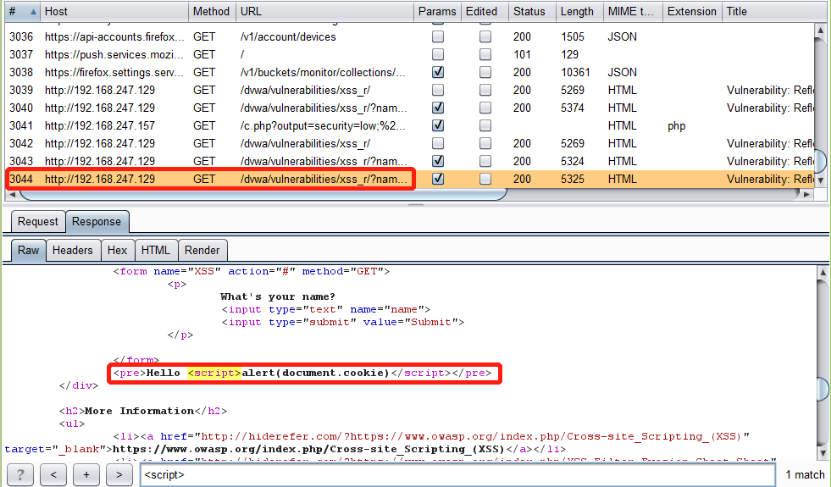
Task: Go to next search match button
Action: coord(119,475)
